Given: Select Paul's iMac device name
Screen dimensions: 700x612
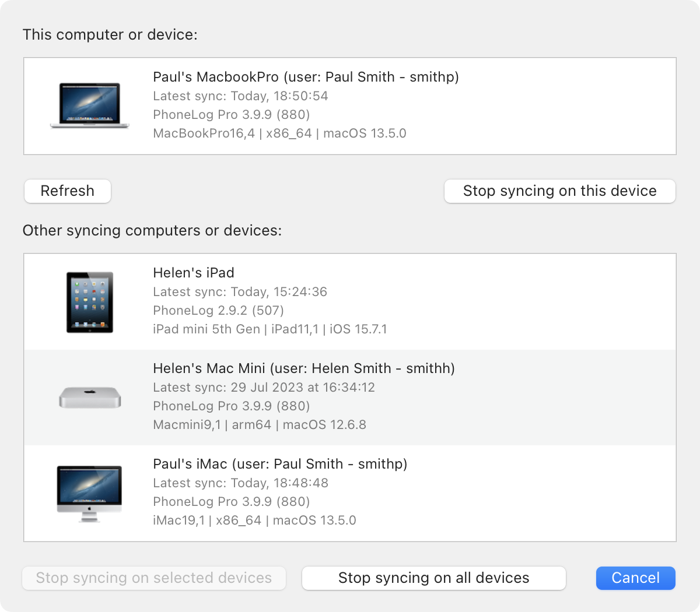Looking at the screenshot, I should point(280,464).
